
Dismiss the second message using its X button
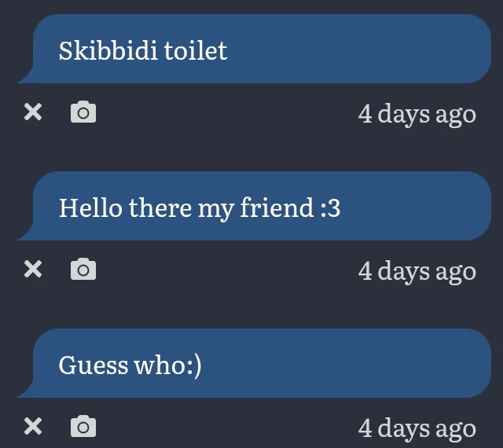pos(33,269)
